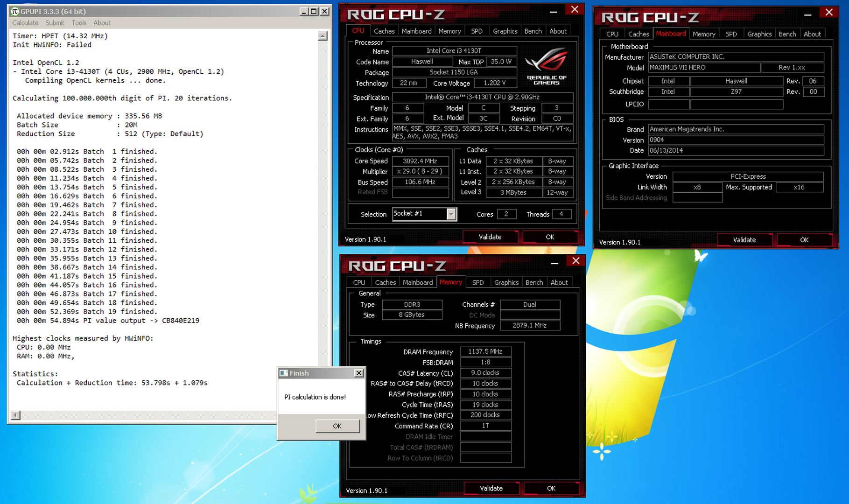Image resolution: width=849 pixels, height=504 pixels.
Task: Click the Link Width x8 field
Action: [697, 187]
